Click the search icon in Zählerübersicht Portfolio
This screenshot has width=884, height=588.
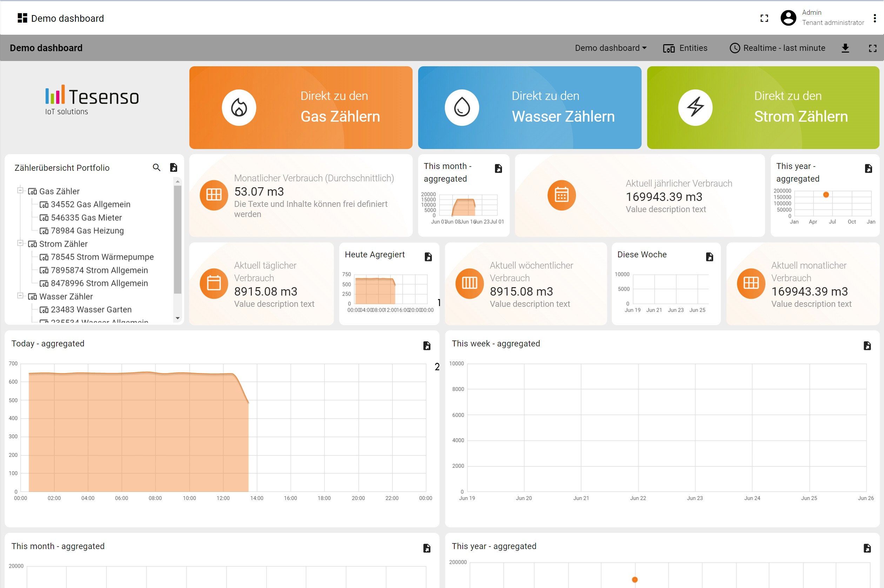coord(156,168)
